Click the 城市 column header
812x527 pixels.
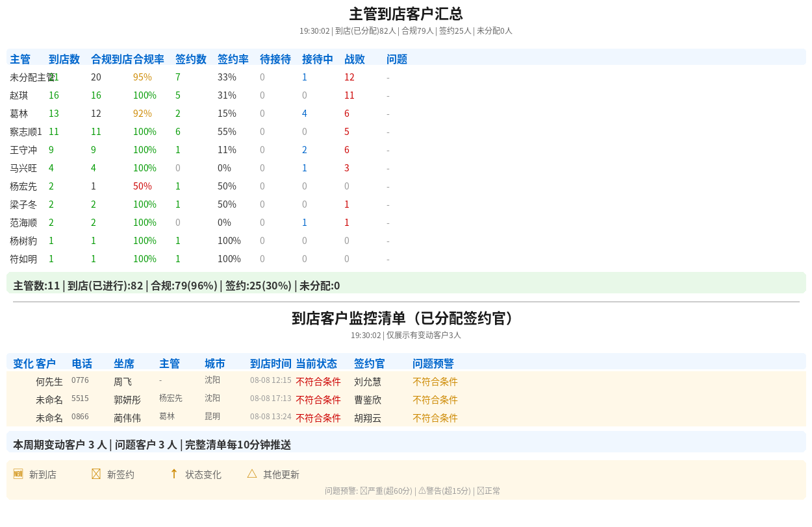click(x=215, y=364)
